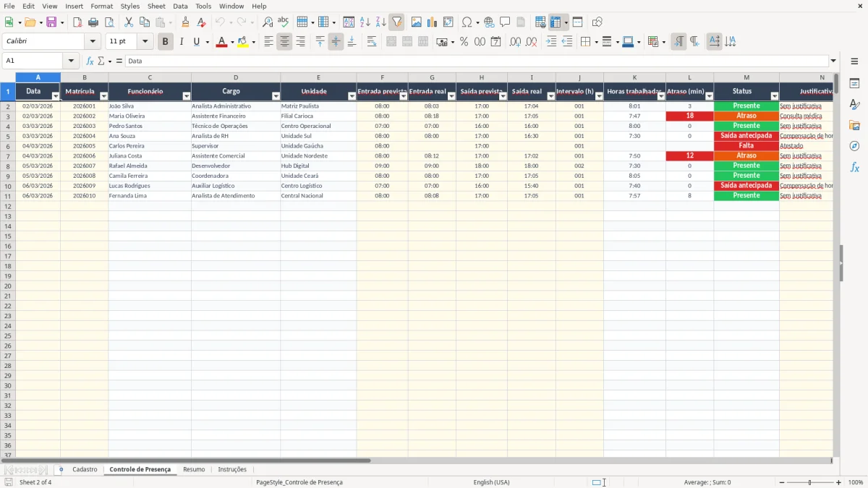
Task: Add a decimal place
Action: [x=515, y=42]
